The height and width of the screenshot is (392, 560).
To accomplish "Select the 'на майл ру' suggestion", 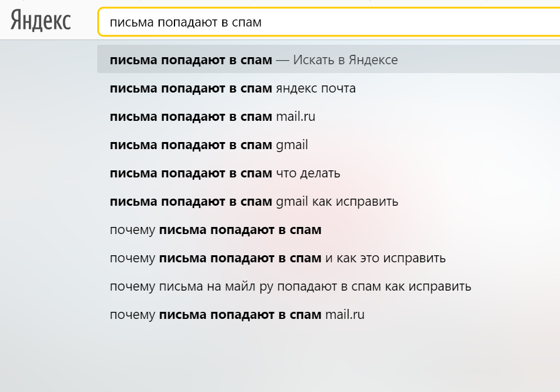I will (290, 286).
